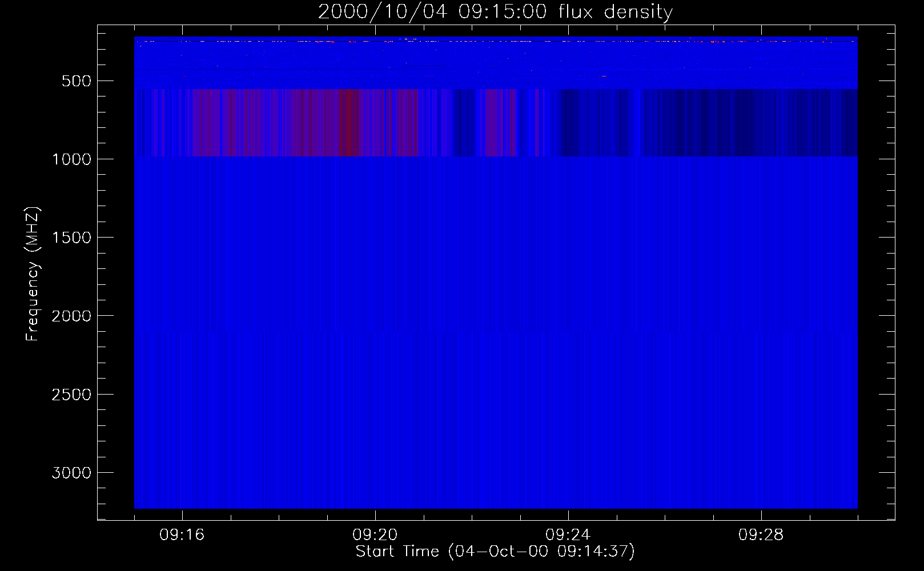This screenshot has width=924, height=571.
Task: Click the 3000 frequency tick label
Action: (71, 473)
